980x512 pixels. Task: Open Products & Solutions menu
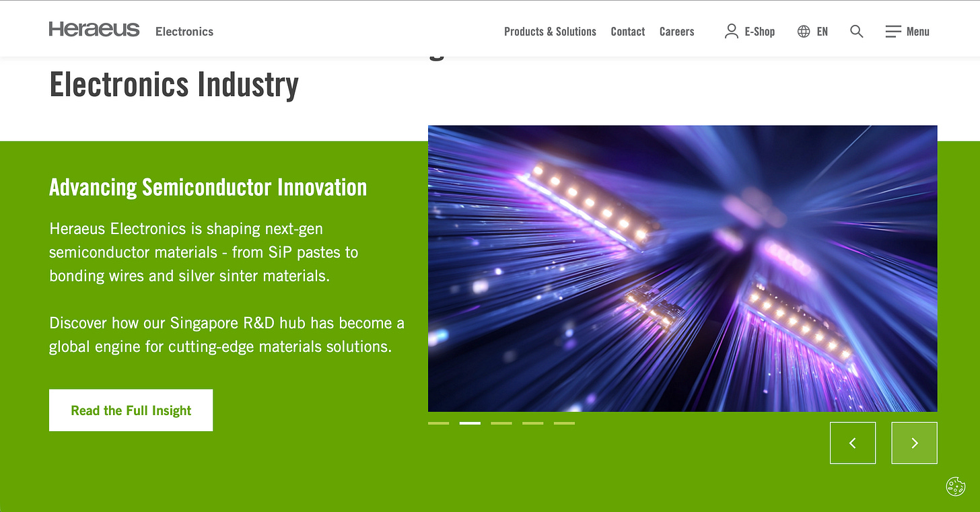pos(550,32)
